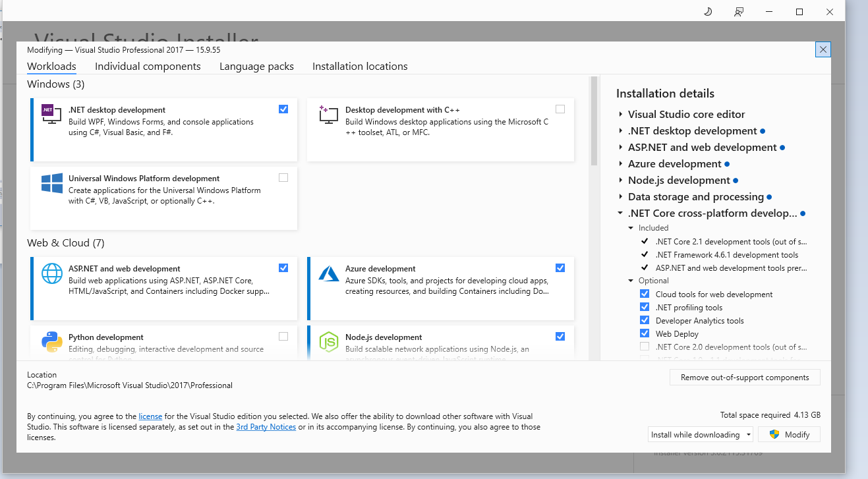Screen dimensions: 868x479
Task: Check the Desktop development with C++ workload
Action: [560, 109]
